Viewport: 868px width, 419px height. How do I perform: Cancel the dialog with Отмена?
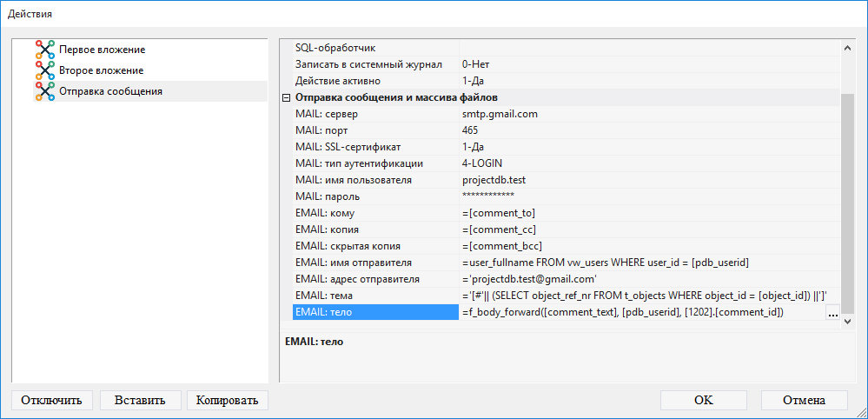pyautogui.click(x=804, y=400)
